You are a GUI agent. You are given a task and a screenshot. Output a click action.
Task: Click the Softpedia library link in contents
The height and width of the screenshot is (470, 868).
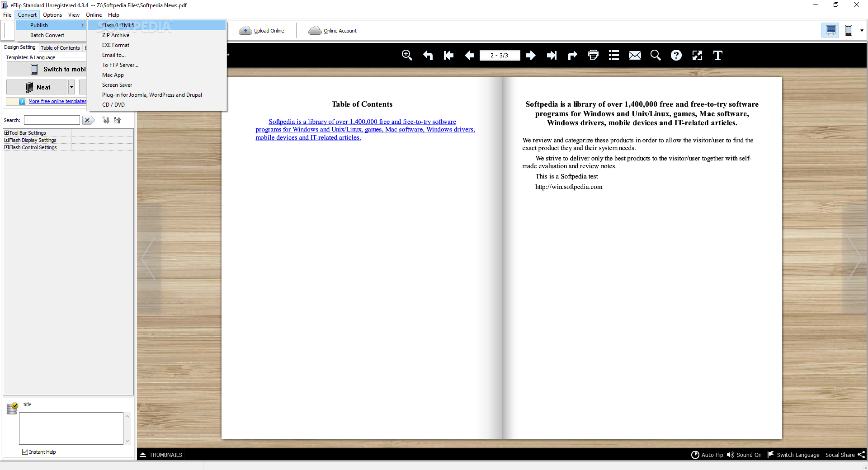pyautogui.click(x=365, y=130)
